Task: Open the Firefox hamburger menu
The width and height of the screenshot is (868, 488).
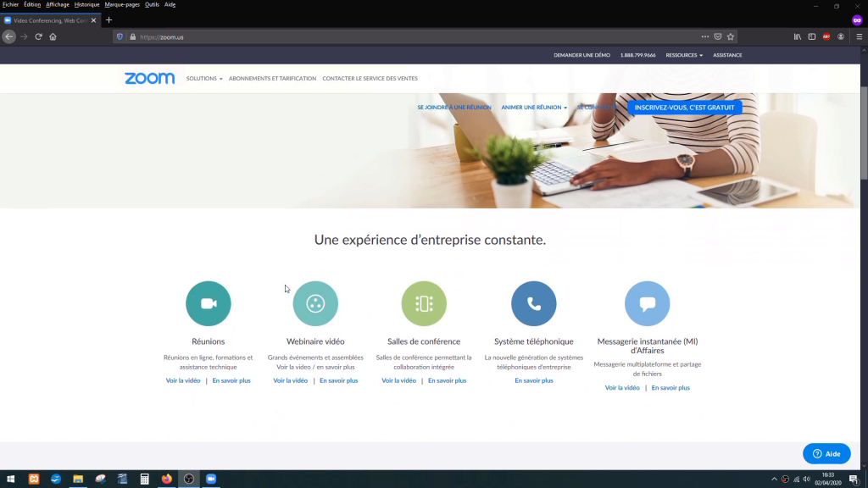Action: (860, 36)
